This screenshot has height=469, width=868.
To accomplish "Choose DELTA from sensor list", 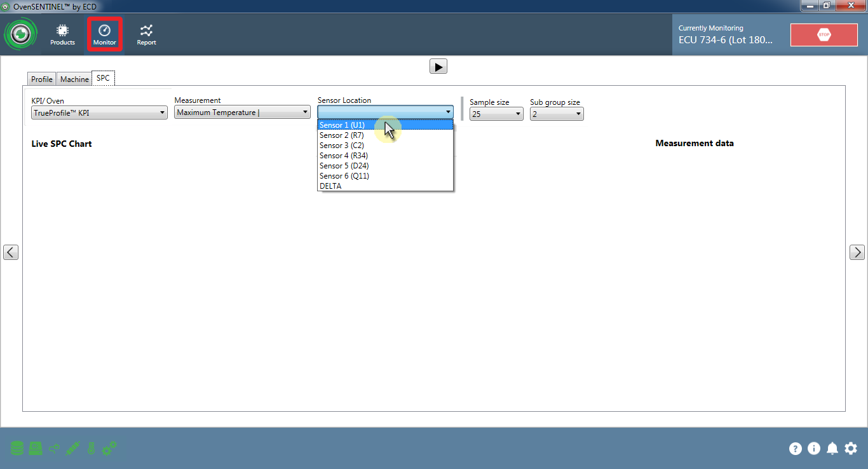I will click(385, 186).
